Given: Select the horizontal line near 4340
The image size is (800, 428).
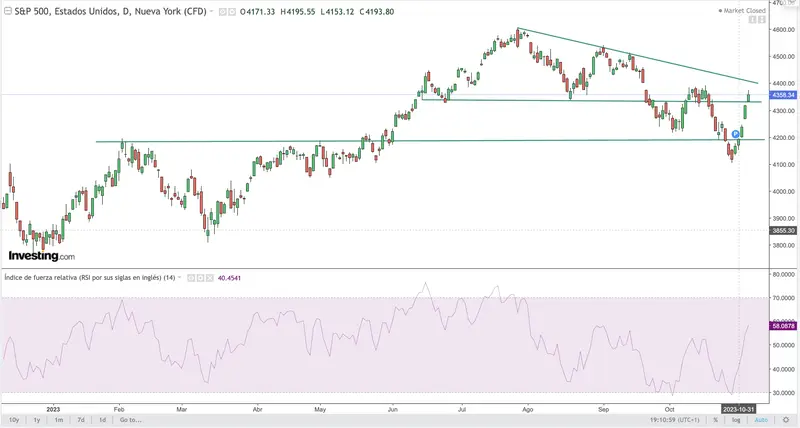Looking at the screenshot, I should pos(592,100).
